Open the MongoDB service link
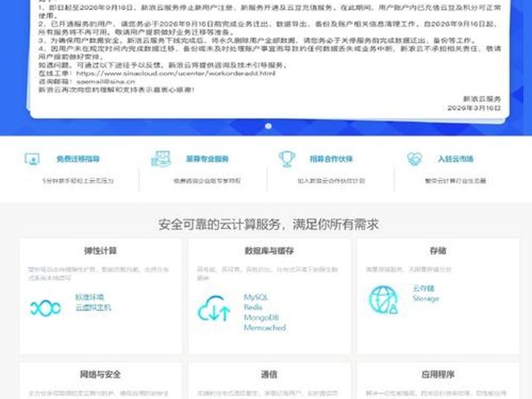This screenshot has width=532, height=399. pos(261,318)
